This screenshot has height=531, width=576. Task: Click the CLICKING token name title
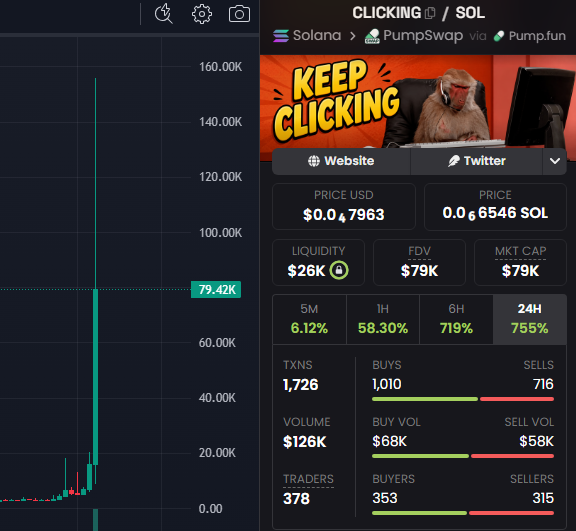386,13
